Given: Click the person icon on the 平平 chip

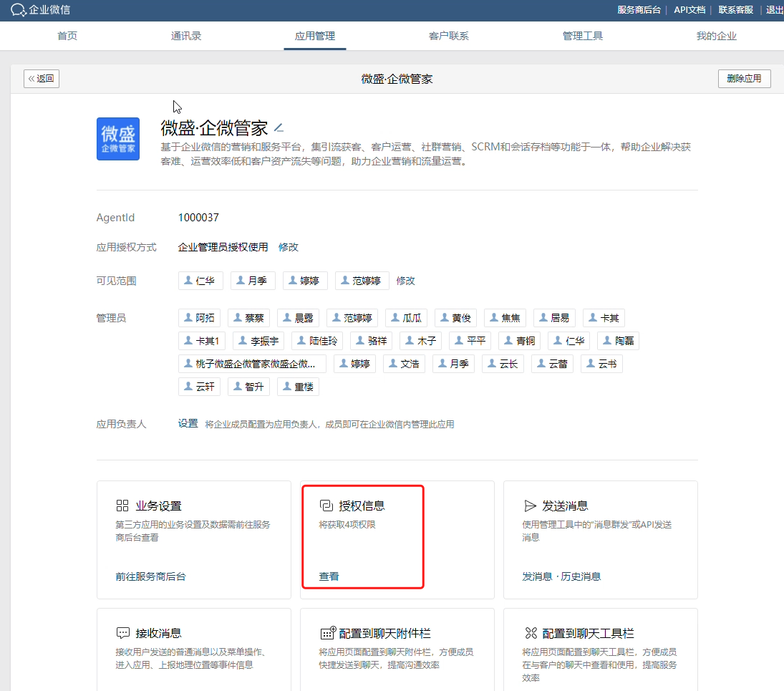Looking at the screenshot, I should point(459,341).
